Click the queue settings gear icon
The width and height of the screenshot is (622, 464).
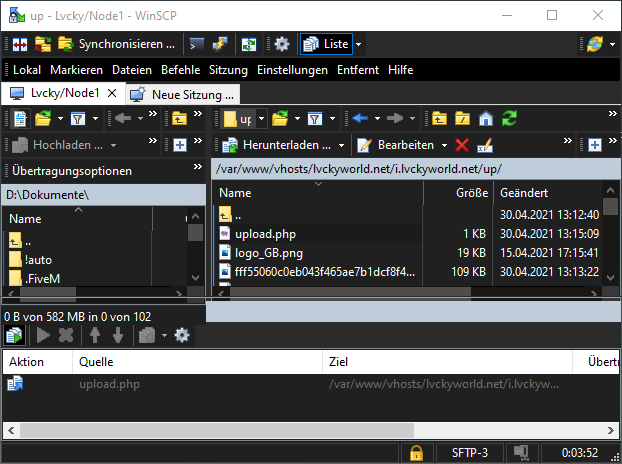coord(182,335)
